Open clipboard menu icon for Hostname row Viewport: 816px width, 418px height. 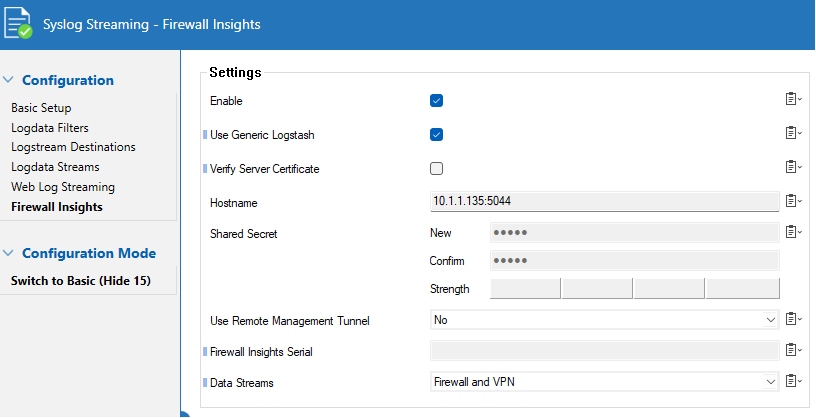[793, 201]
